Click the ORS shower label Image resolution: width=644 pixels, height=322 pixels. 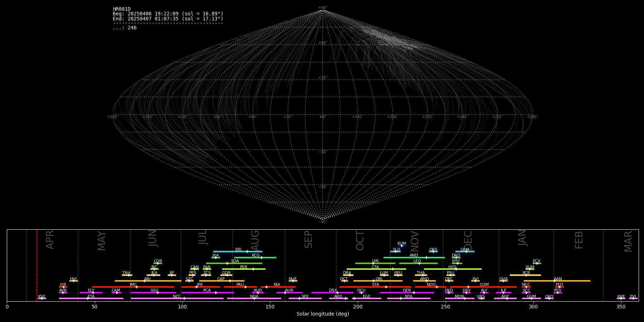[433, 250]
